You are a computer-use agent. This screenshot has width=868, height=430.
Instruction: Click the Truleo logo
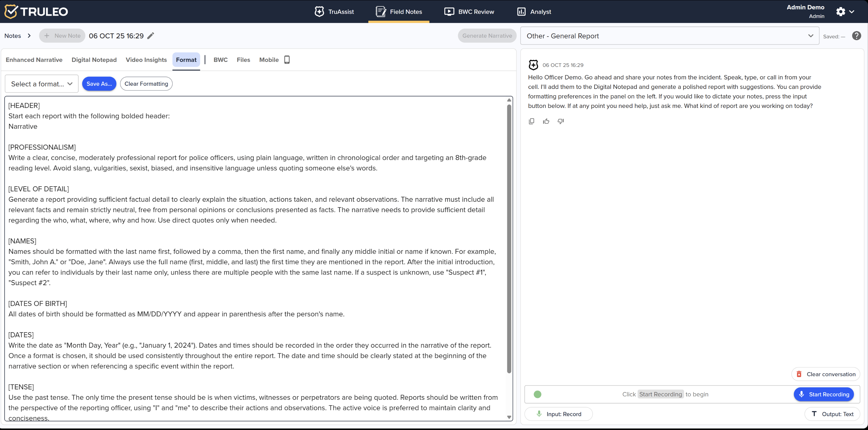(36, 12)
